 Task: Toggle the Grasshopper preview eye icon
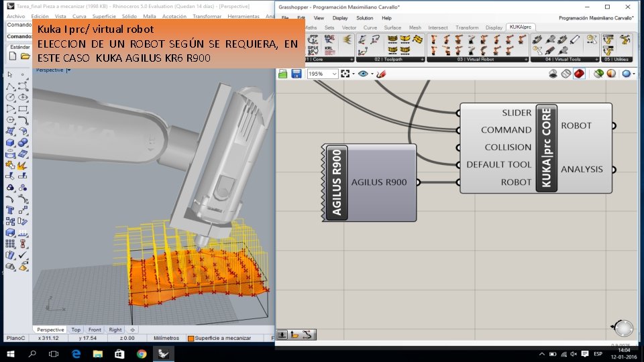tap(363, 74)
